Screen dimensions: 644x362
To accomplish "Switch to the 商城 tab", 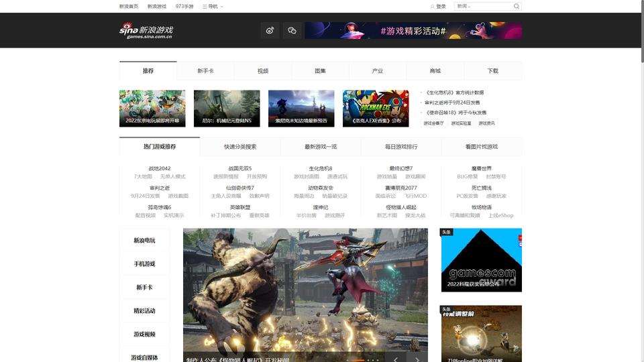I will click(435, 70).
